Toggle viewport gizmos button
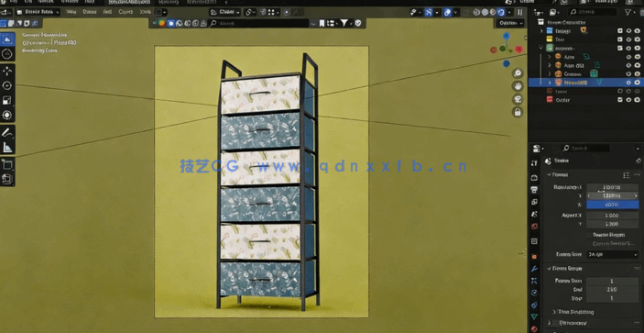 pos(429,12)
